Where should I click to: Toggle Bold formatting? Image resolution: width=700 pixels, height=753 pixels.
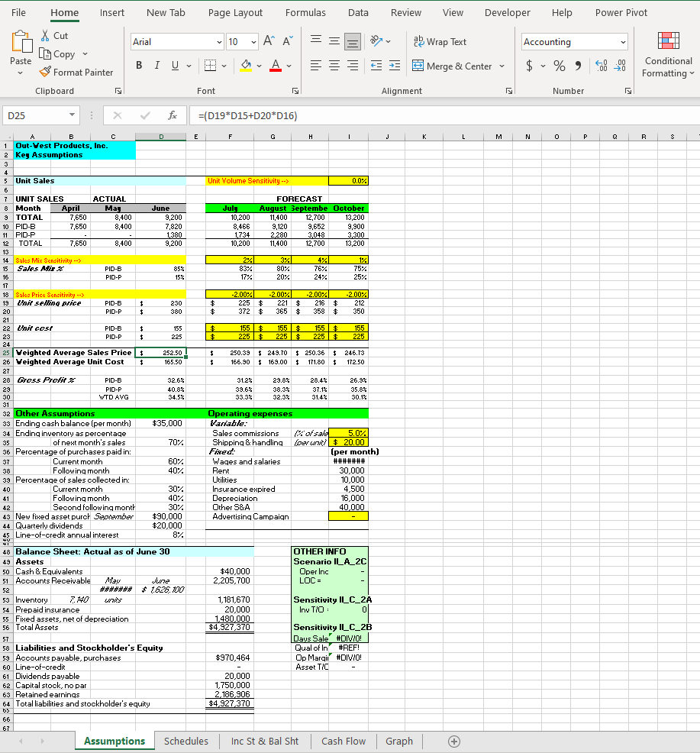[138, 66]
